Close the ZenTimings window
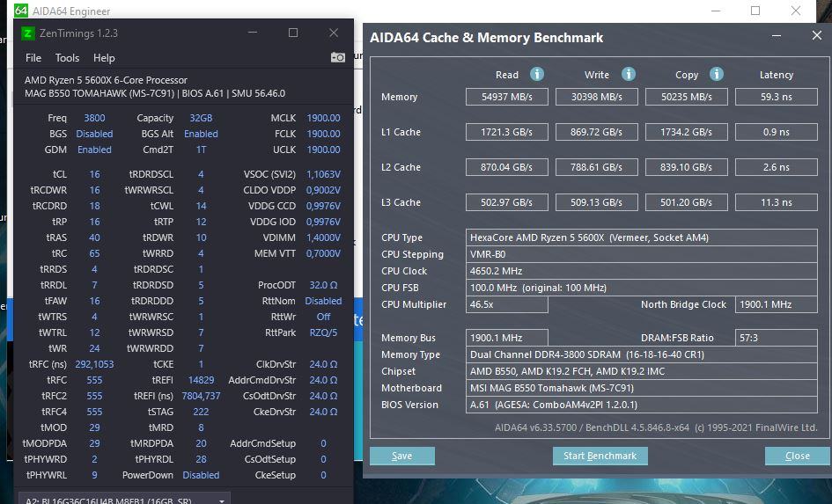 [x=334, y=33]
